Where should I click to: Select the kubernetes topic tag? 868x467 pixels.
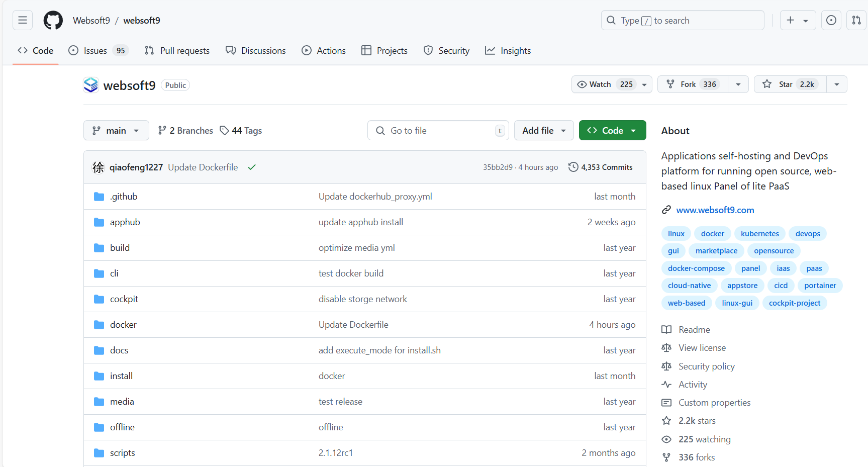pos(760,234)
